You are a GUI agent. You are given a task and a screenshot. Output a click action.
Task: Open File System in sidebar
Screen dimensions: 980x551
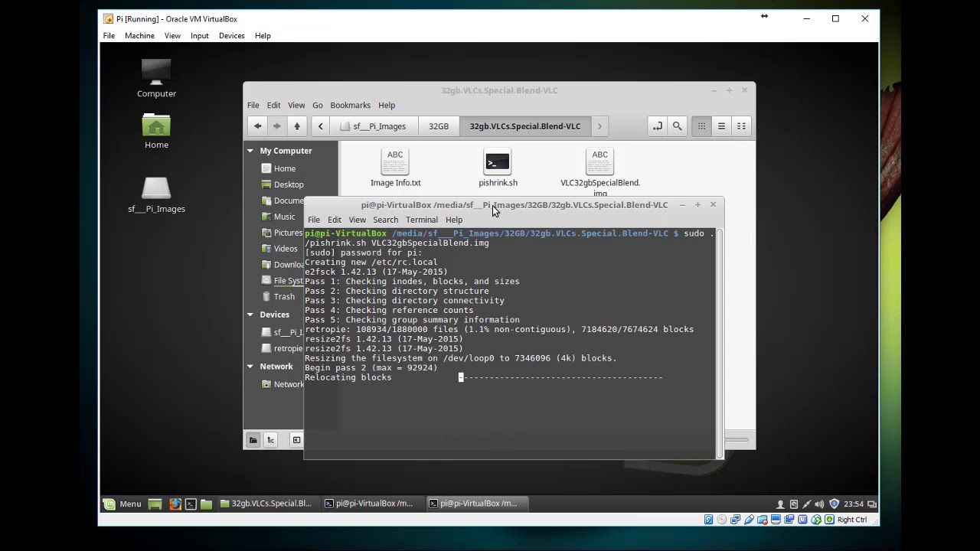(x=283, y=281)
